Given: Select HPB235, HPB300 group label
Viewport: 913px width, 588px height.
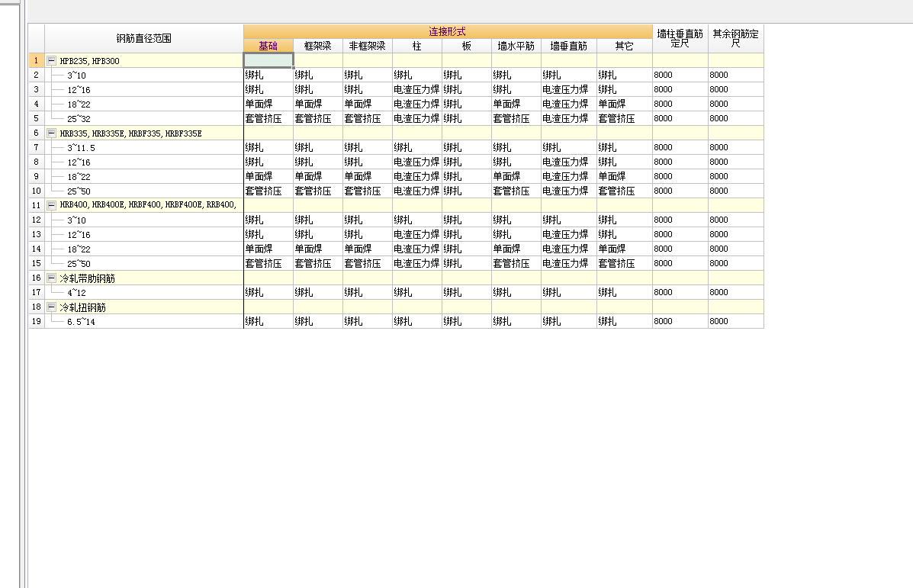Looking at the screenshot, I should (90, 60).
